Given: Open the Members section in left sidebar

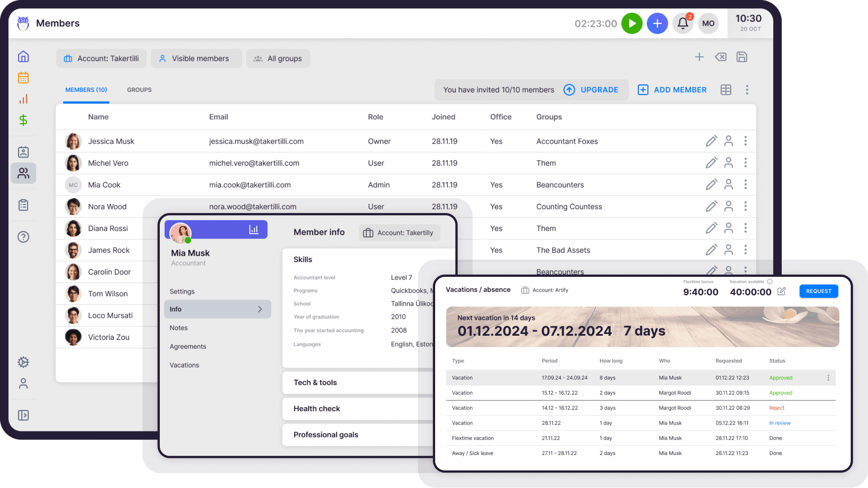Looking at the screenshot, I should click(23, 173).
